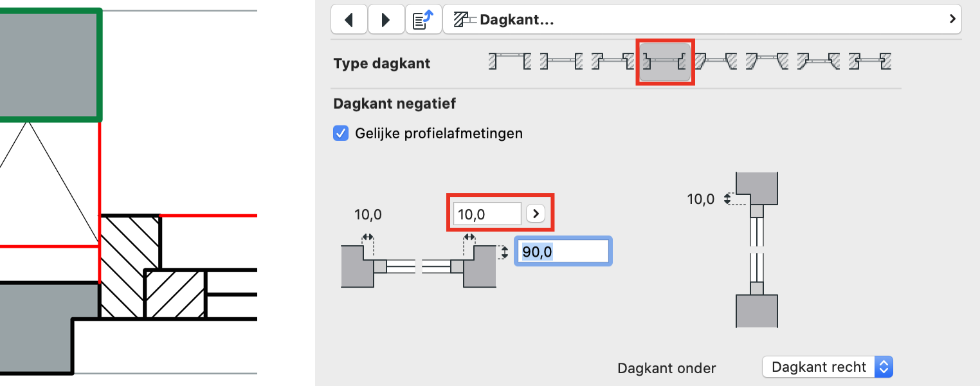Select the highlighted negative reveal type icon
The width and height of the screenshot is (980, 386).
pos(665,62)
